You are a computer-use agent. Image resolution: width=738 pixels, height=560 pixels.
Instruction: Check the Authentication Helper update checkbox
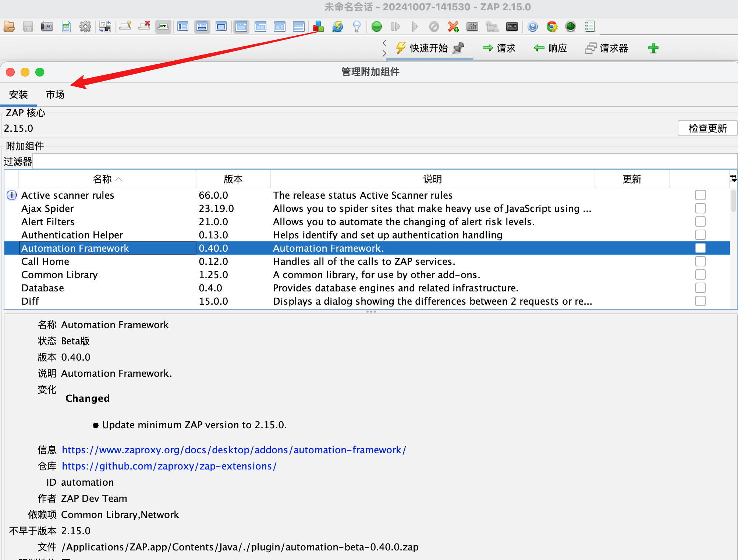tap(700, 235)
